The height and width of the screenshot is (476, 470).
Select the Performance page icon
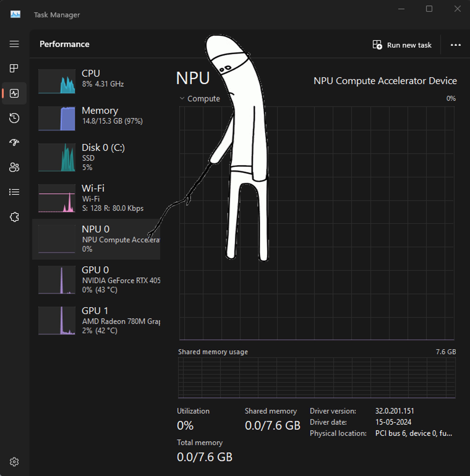point(14,93)
